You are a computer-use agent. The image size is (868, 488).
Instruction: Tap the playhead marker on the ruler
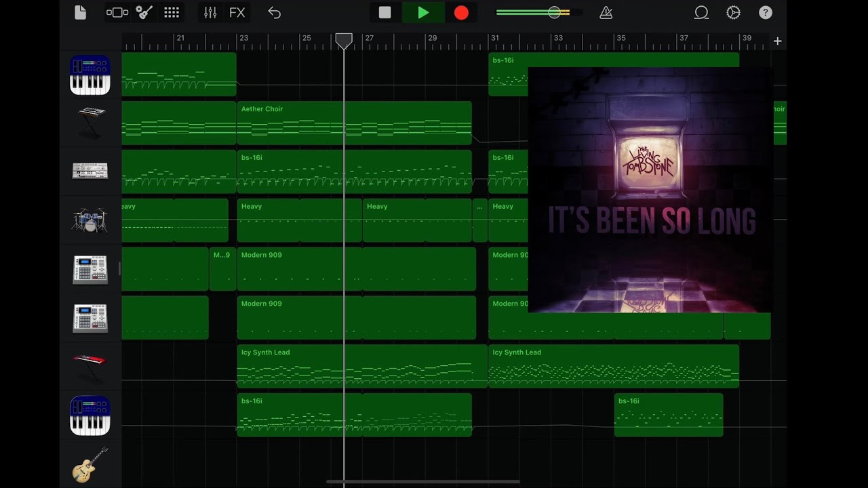coord(344,41)
